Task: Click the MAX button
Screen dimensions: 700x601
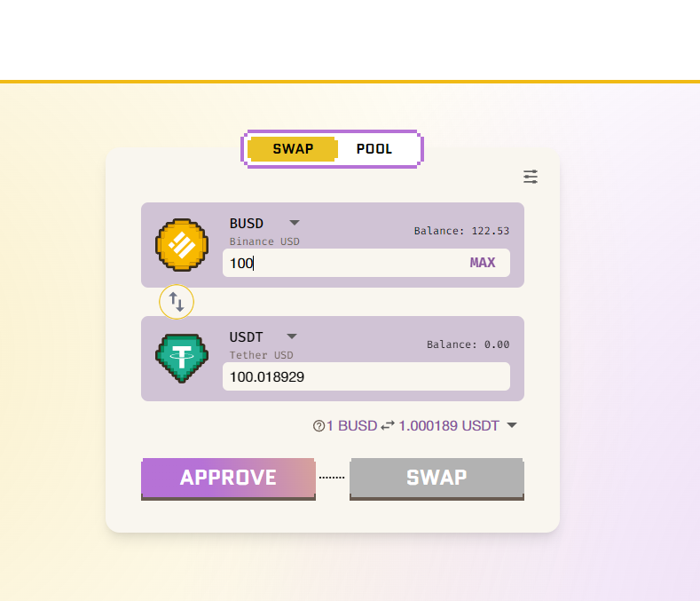Action: tap(483, 262)
